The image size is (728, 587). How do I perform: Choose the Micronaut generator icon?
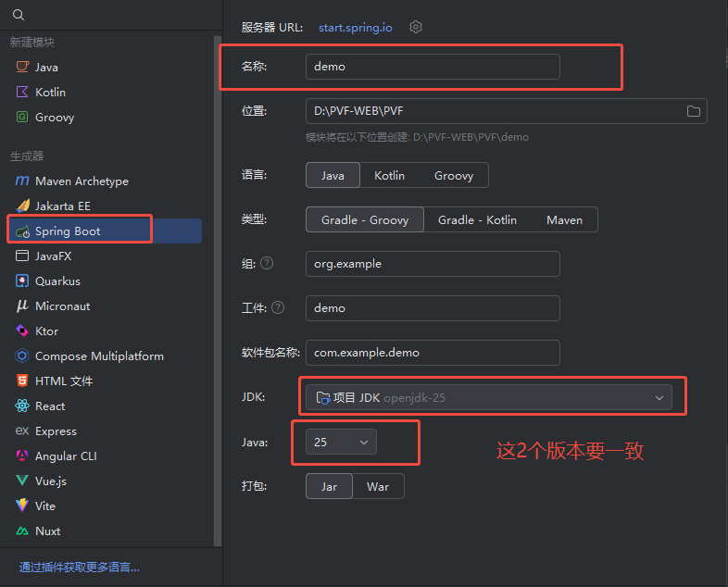click(x=22, y=306)
